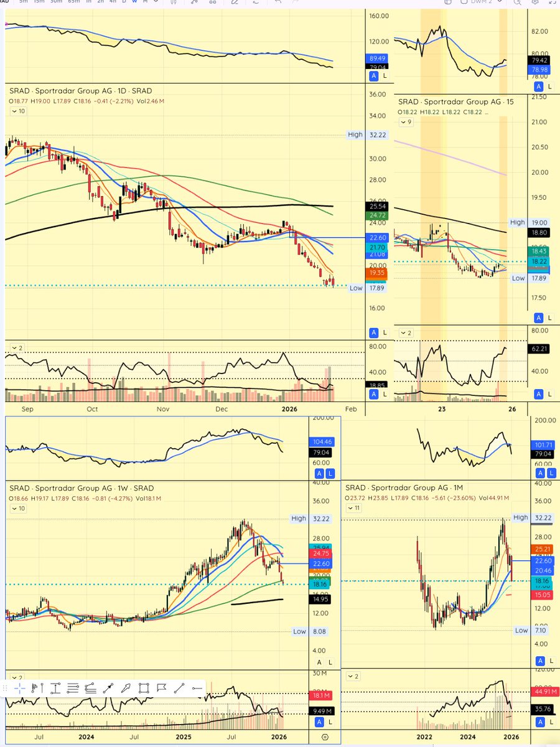Toggle auto scale on weekly volume pane
Image resolution: width=560 pixels, height=747 pixels.
[320, 721]
